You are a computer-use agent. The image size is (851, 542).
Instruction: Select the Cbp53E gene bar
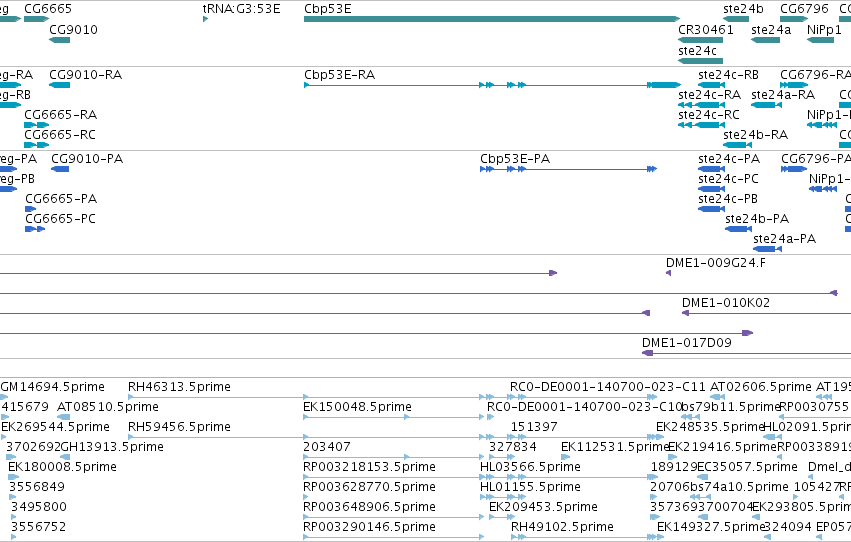tap(492, 19)
